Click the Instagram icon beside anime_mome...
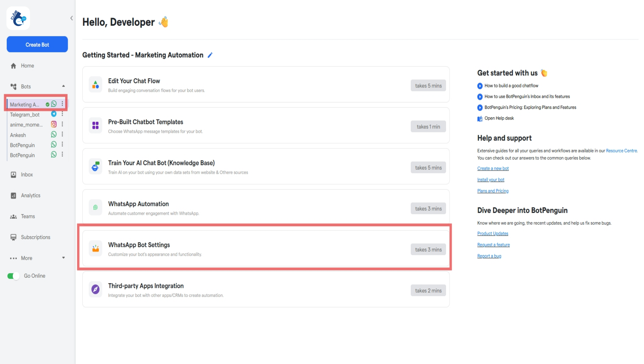The height and width of the screenshot is (364, 644). click(54, 124)
